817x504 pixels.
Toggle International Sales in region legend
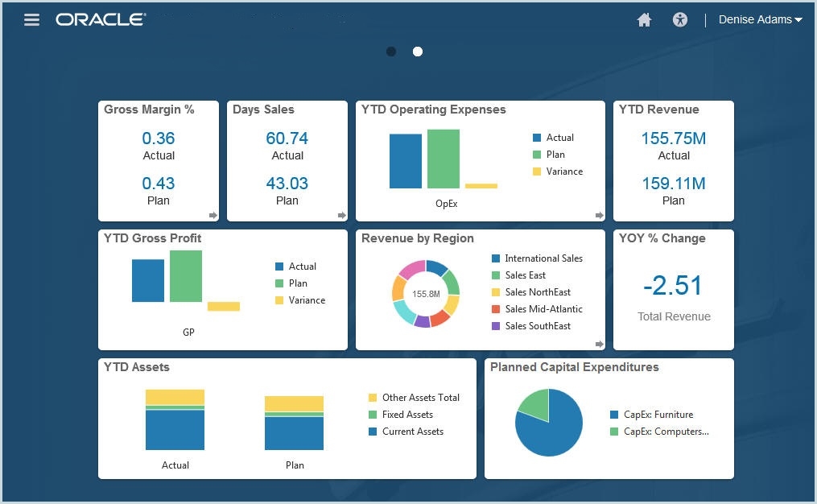(543, 258)
